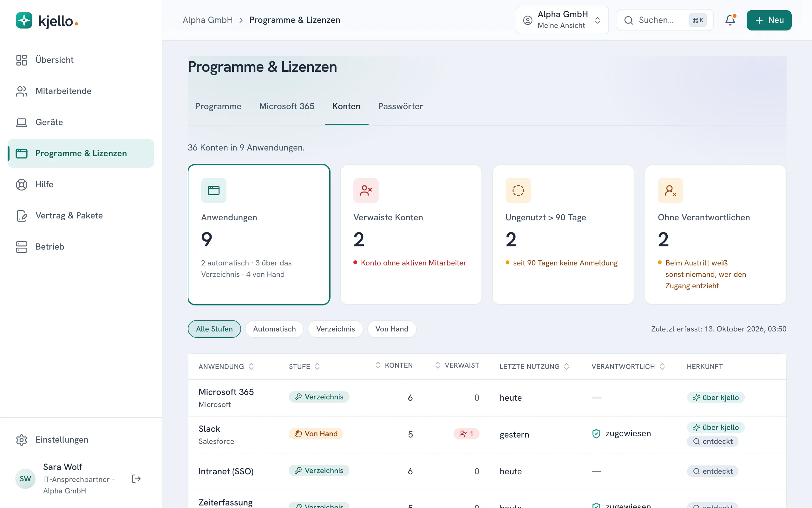Viewport: 812px width, 508px height.
Task: Go to Mitarbeitende section
Action: 81,91
